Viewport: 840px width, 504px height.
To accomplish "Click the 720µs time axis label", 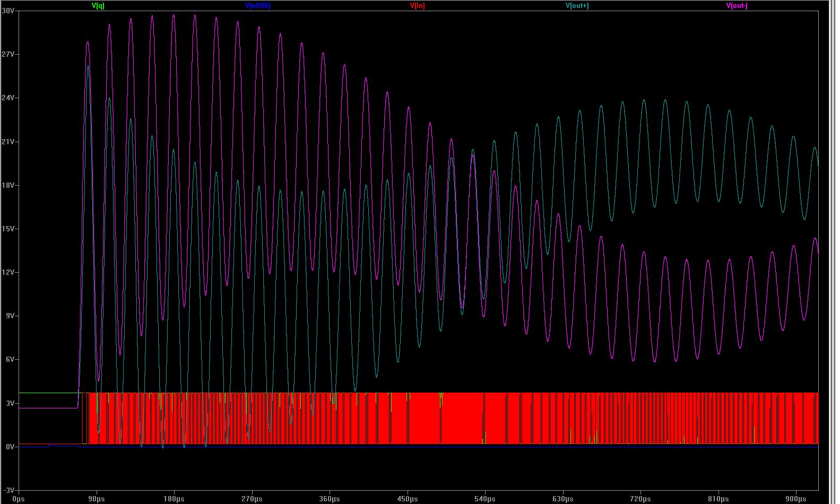I will click(640, 499).
